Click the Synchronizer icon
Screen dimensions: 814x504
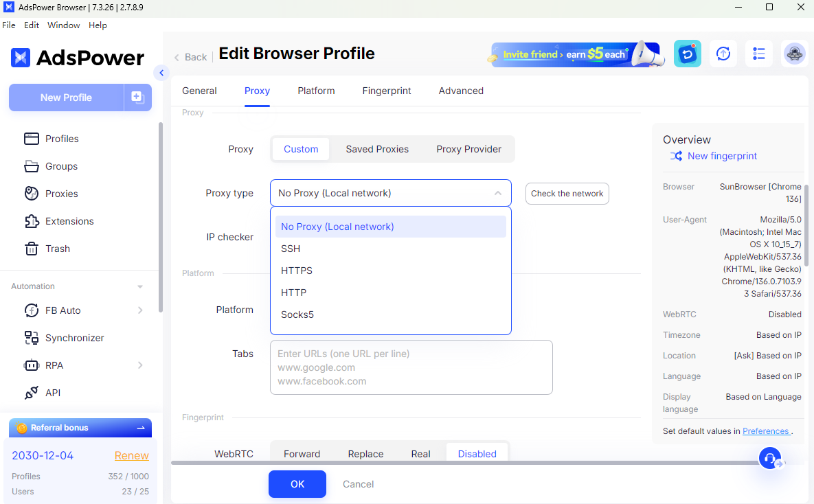pyautogui.click(x=32, y=338)
